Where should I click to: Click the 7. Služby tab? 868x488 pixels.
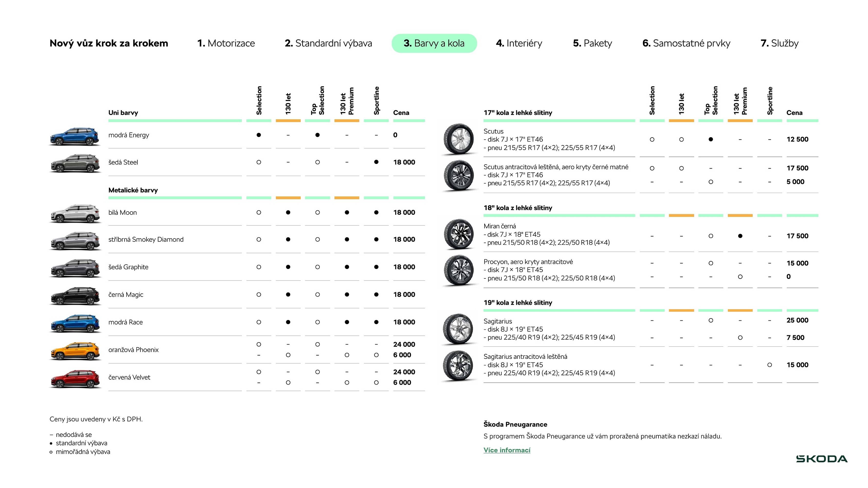[779, 43]
